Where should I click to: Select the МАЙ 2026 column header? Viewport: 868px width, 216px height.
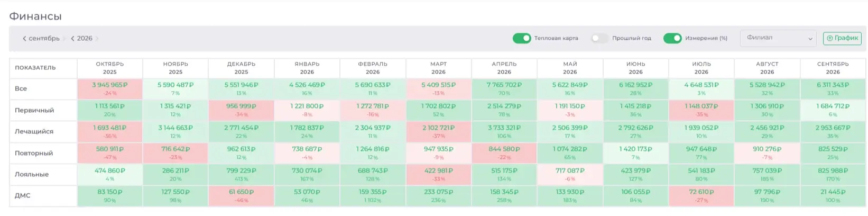click(x=570, y=68)
